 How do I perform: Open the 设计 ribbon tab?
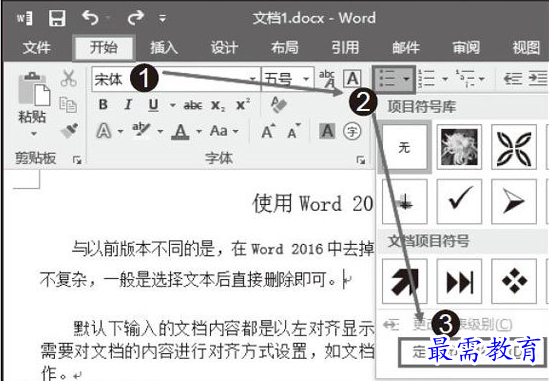coord(224,48)
